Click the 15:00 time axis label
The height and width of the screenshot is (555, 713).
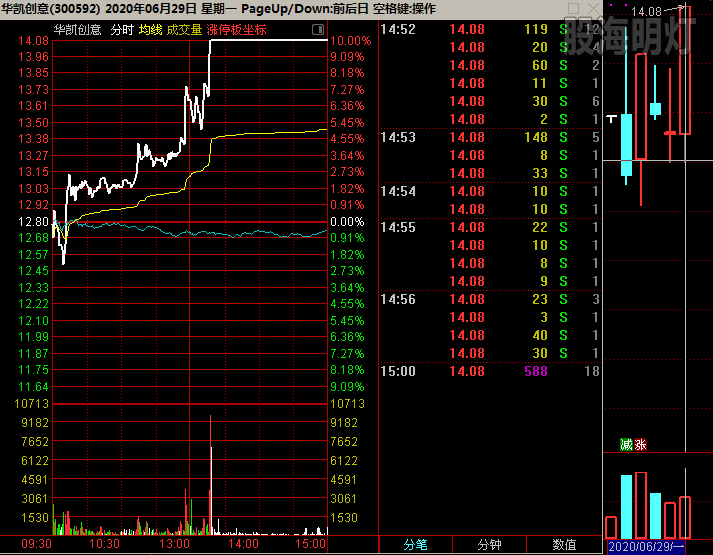[x=311, y=544]
